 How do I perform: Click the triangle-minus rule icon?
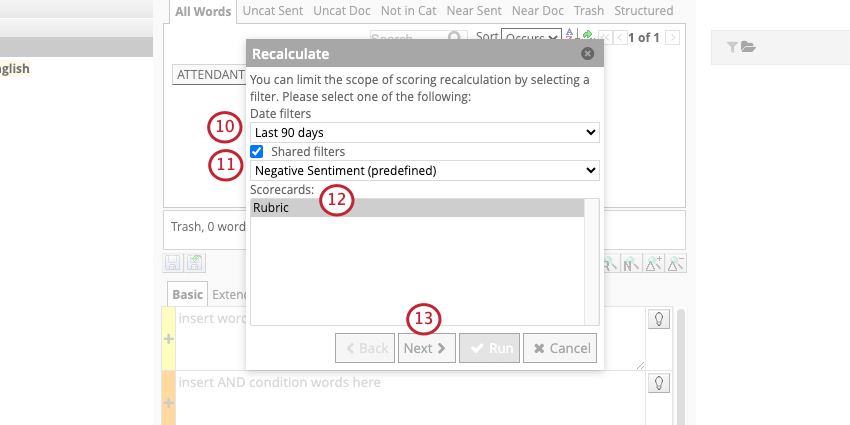tap(677, 263)
